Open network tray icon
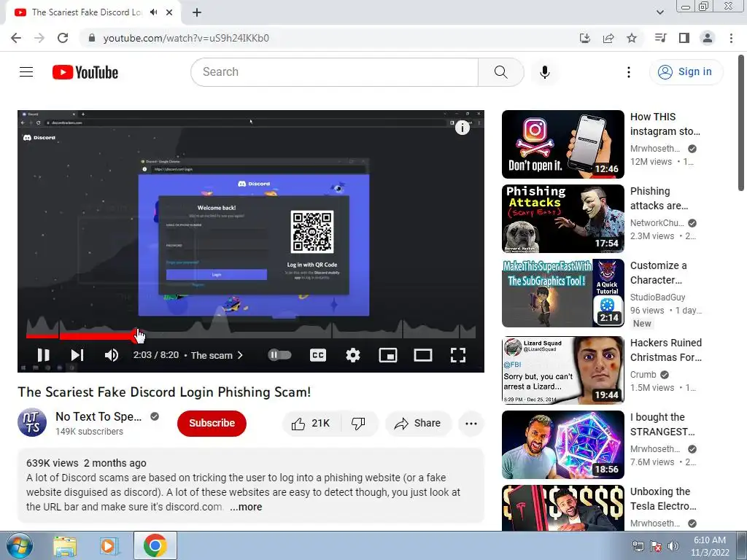This screenshot has height=560, width=747. 638,546
